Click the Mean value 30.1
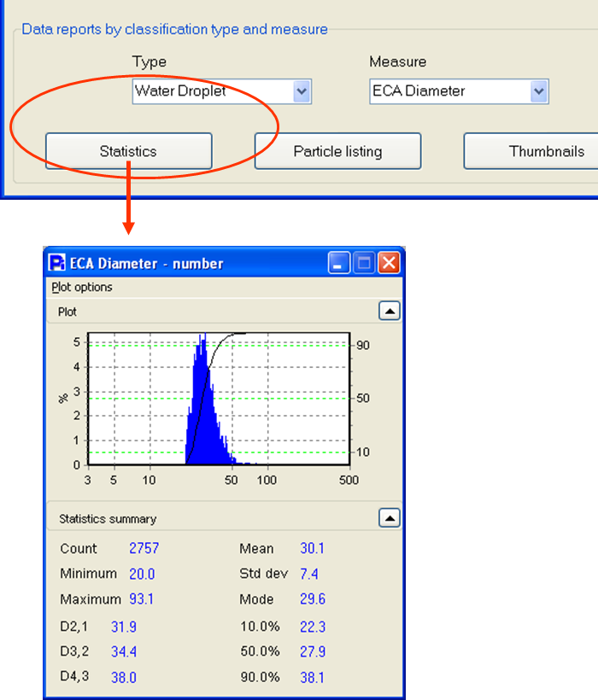The image size is (598, 700). 312,548
